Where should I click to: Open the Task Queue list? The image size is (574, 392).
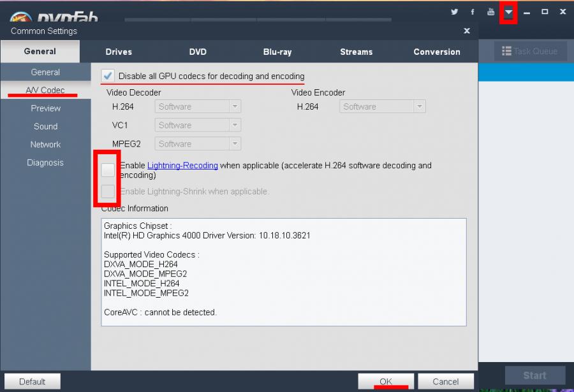[530, 51]
